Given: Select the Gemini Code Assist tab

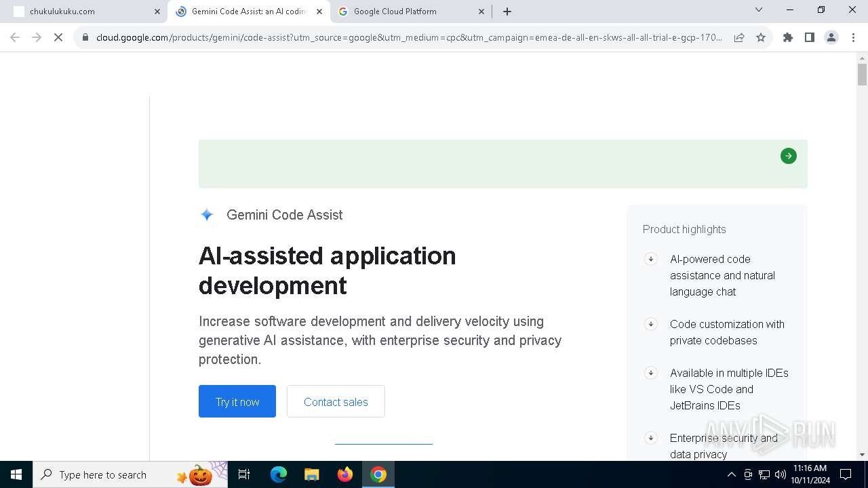Looking at the screenshot, I should [249, 12].
